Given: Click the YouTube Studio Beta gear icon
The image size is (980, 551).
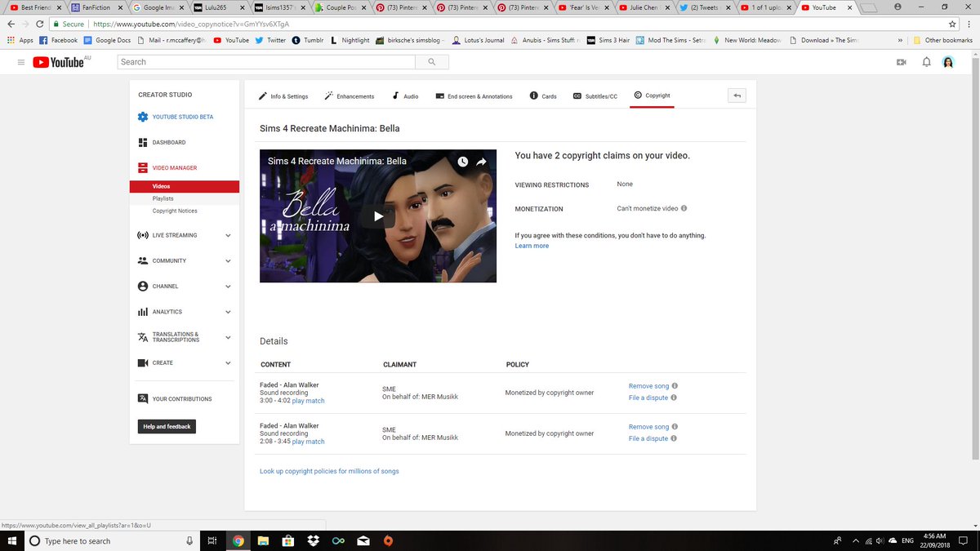Looking at the screenshot, I should 143,117.
